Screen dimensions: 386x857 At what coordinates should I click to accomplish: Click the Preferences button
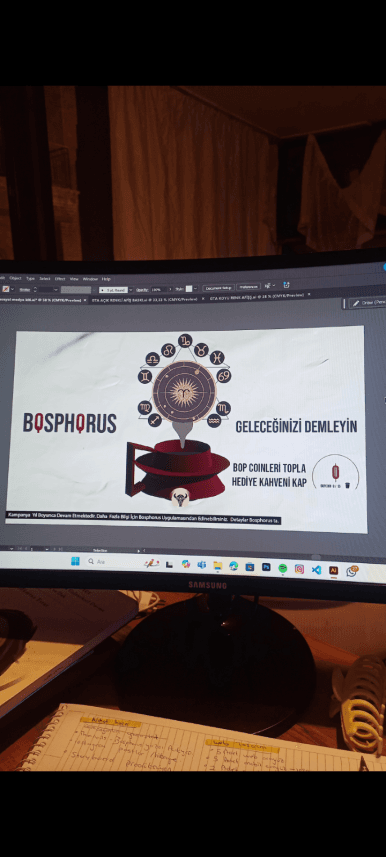[248, 287]
